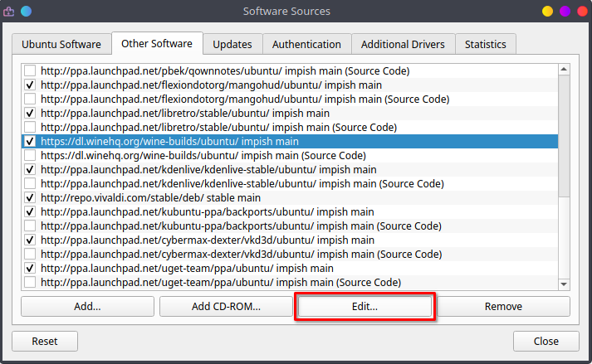Click the vertical scrollbar thumb

click(564, 136)
